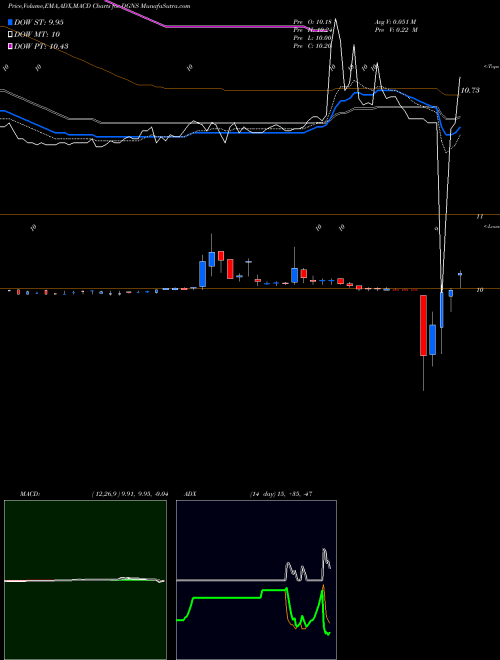The height and width of the screenshot is (660, 500).
Task: Click the 'Avg V: 0.051 M' volume text
Action: [396, 22]
